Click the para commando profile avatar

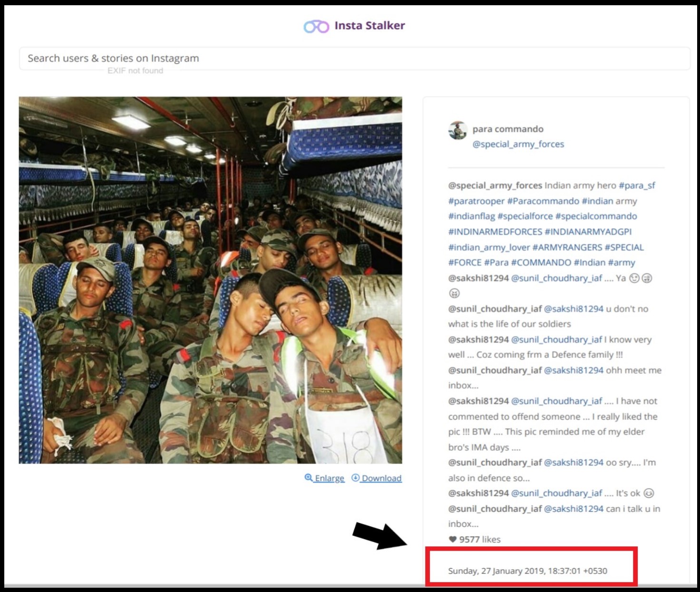457,130
